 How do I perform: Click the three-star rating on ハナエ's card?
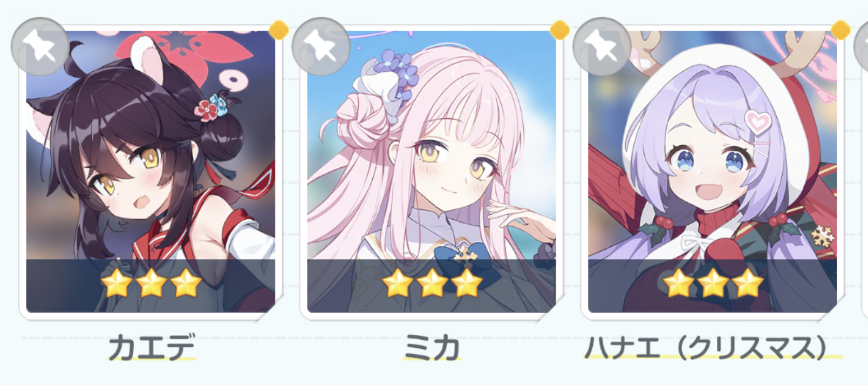[x=713, y=283]
